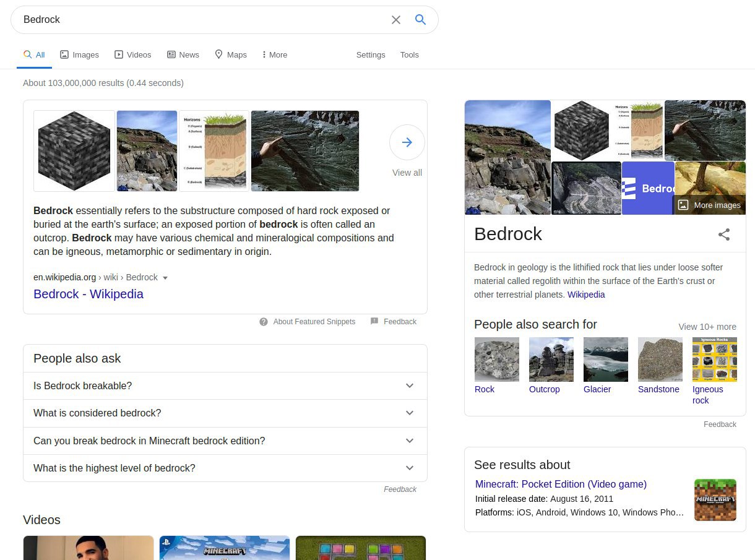Open dropdown arrow next to en.wikipedia.org URL
Viewport: 755px width, 560px height.
tap(165, 278)
